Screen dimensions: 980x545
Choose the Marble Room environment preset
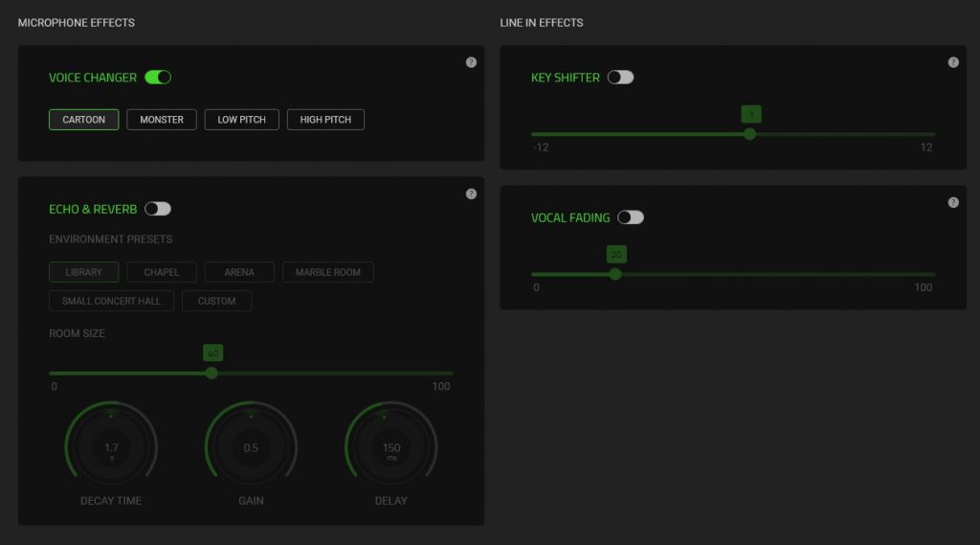pyautogui.click(x=328, y=272)
